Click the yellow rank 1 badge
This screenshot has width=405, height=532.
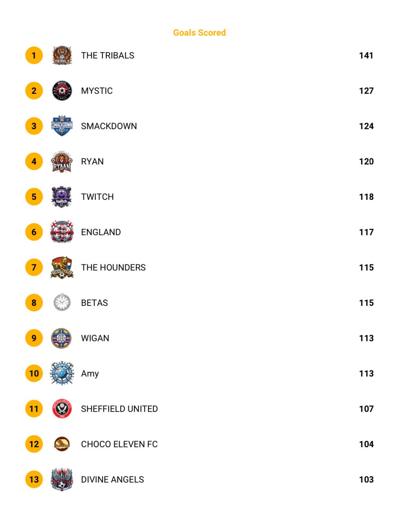pos(34,55)
